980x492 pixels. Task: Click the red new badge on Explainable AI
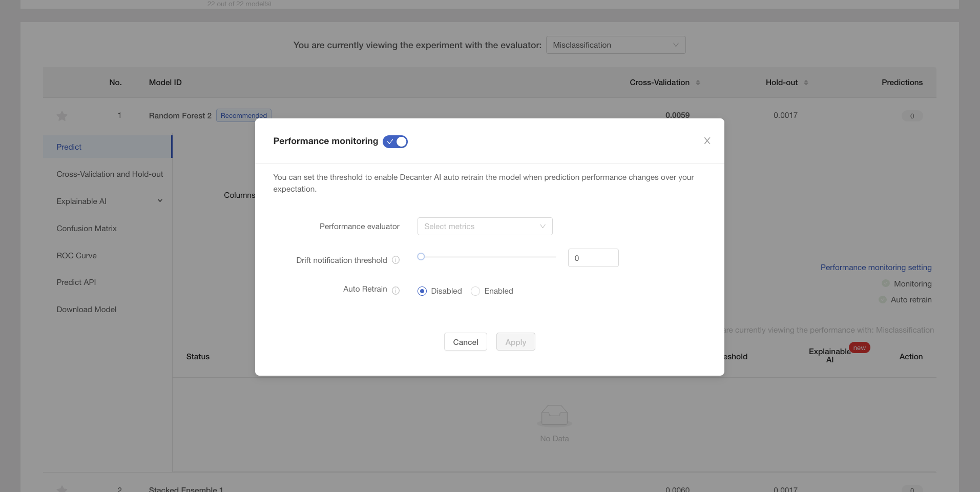(x=860, y=348)
